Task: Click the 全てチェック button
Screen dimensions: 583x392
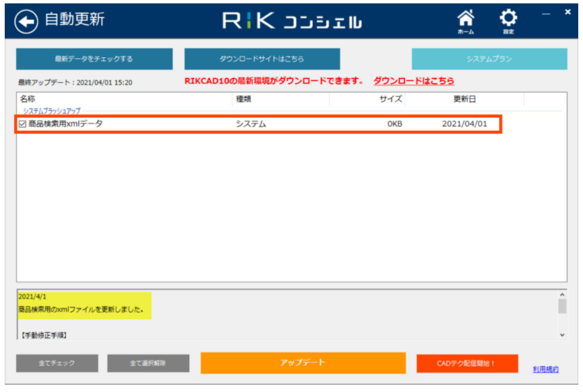Action: pos(57,363)
